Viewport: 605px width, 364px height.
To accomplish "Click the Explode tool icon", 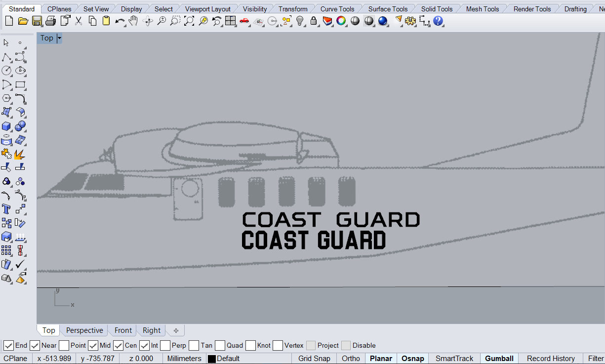I will coord(20,154).
